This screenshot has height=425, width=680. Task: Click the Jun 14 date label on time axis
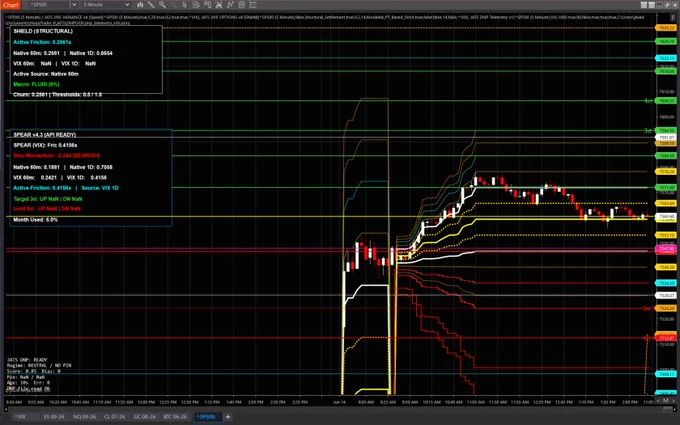point(339,402)
